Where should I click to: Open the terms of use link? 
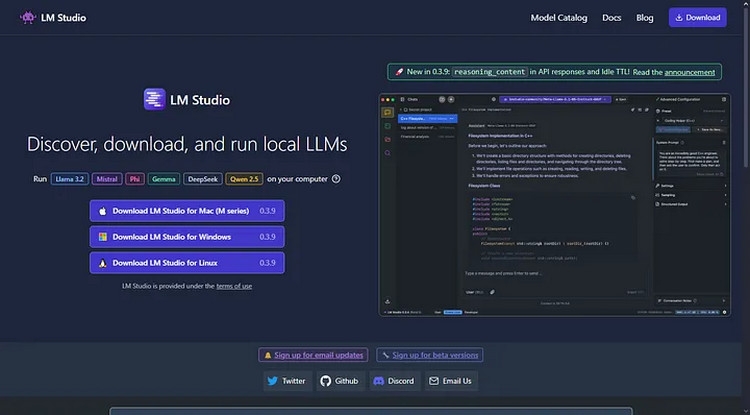(x=234, y=286)
